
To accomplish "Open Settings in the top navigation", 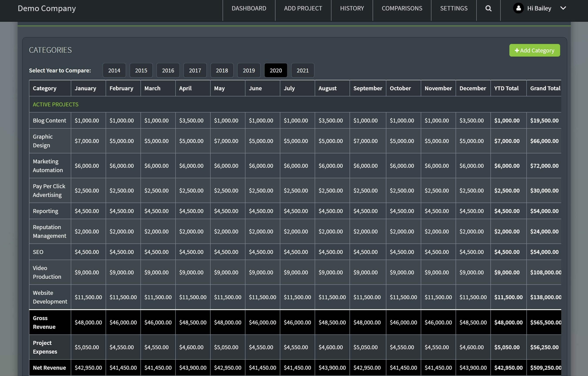I will 454,8.
